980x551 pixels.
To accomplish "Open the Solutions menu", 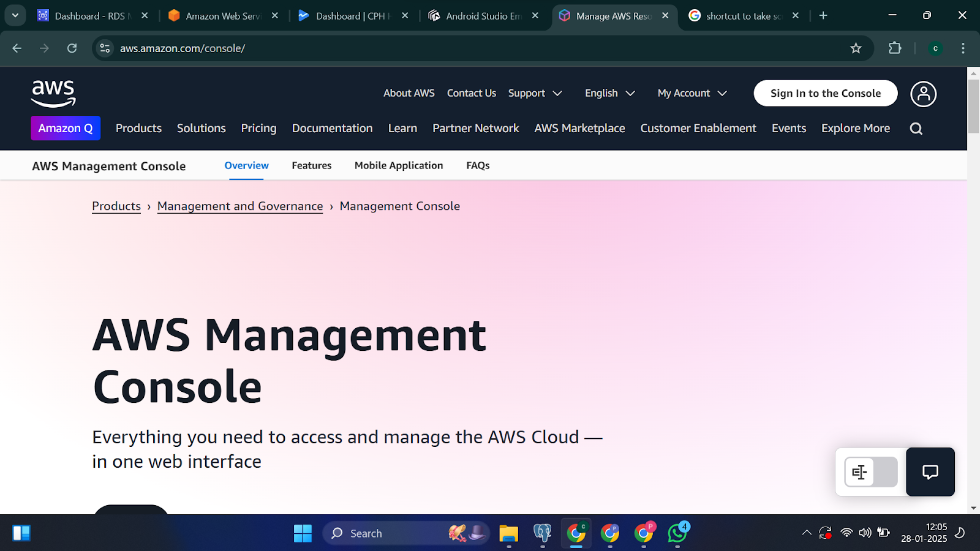I will coord(202,128).
